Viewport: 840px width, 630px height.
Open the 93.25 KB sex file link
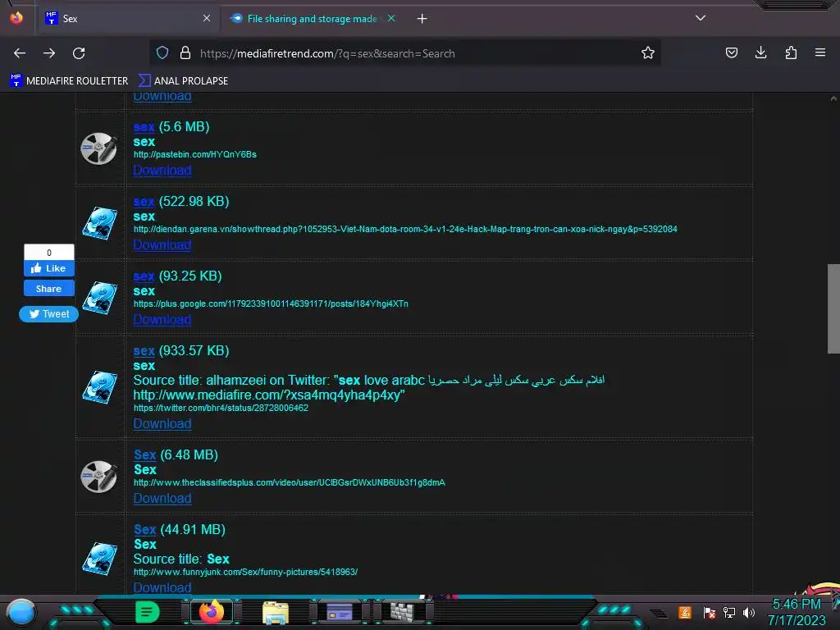click(x=144, y=276)
